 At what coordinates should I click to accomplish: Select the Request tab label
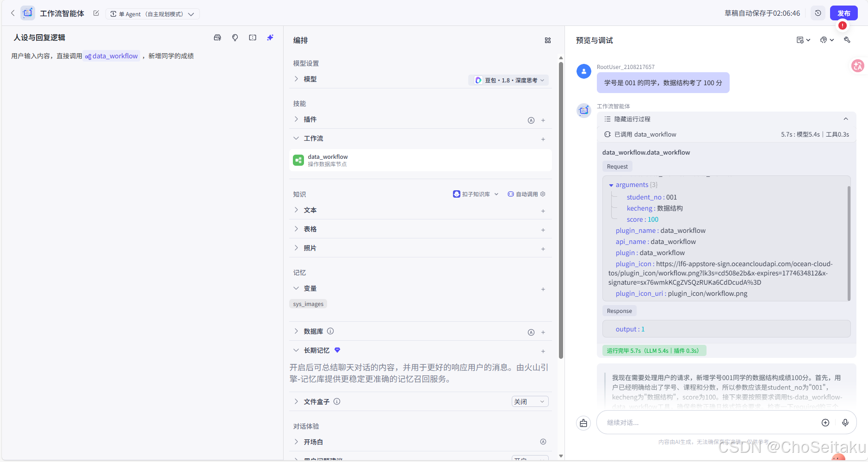coord(617,167)
